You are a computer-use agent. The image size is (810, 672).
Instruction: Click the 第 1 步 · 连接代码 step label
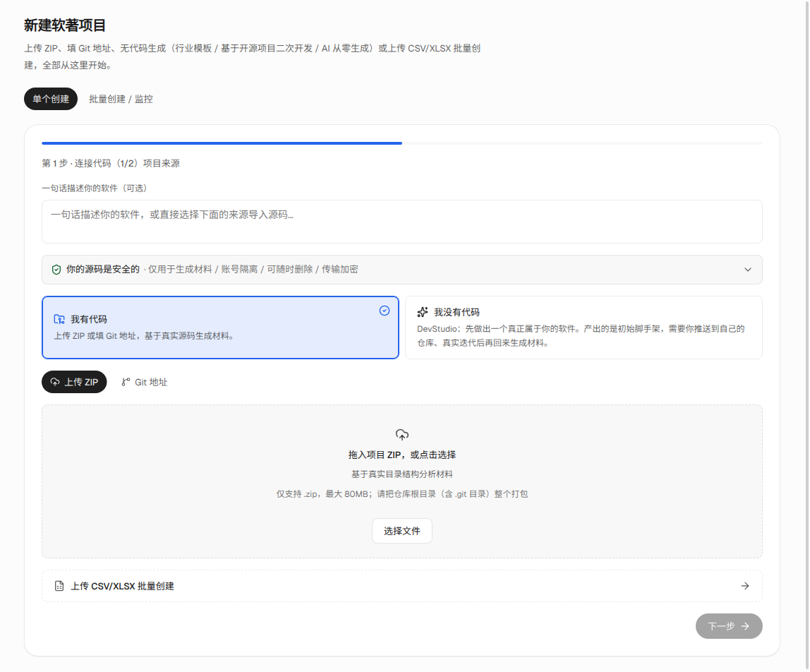[111, 163]
